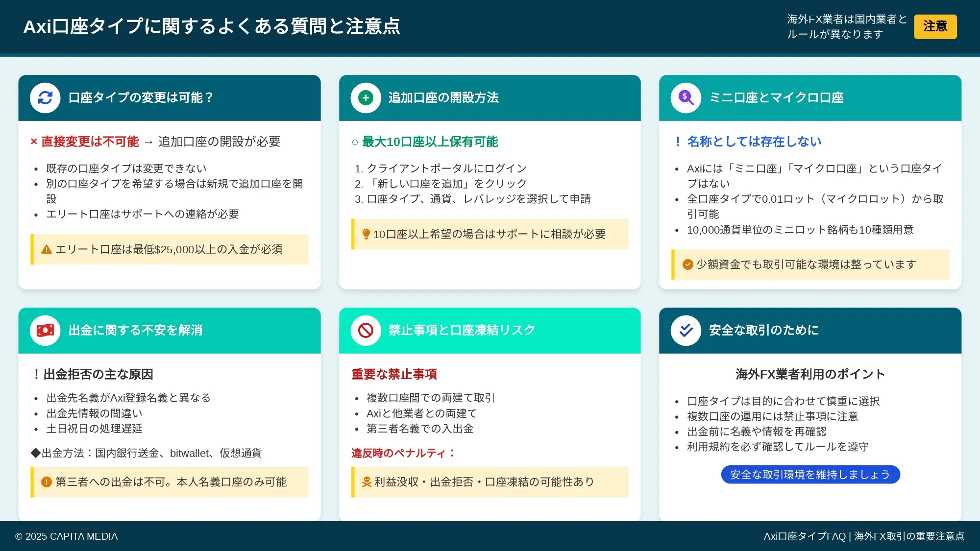This screenshot has height=551, width=980.
Task: Click the lightbulb icon in 10口座以上 note
Action: [x=366, y=234]
